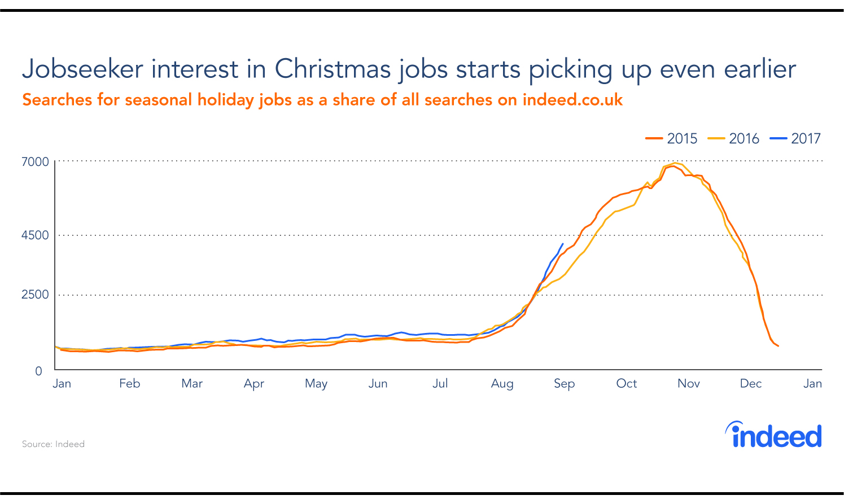This screenshot has width=844, height=504.
Task: Select the Oct x-axis label
Action: [x=626, y=384]
